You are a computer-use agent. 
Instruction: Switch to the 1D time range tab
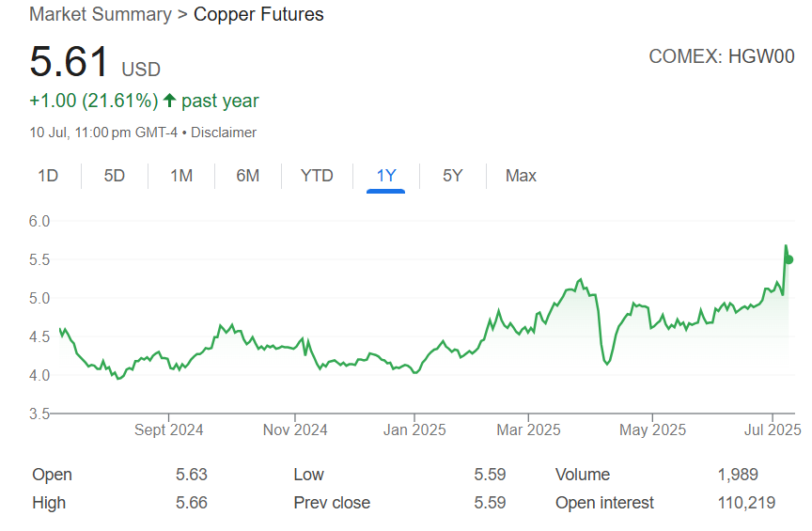coord(47,176)
